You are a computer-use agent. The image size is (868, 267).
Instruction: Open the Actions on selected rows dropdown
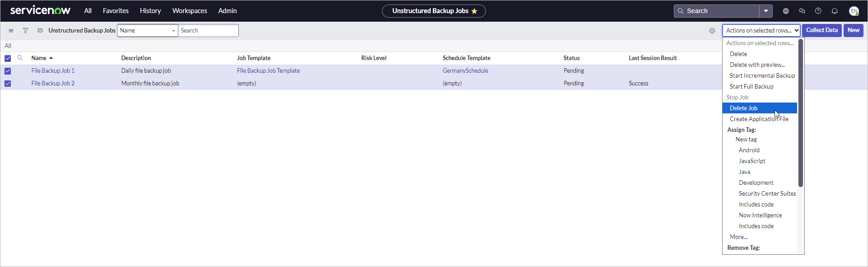[761, 30]
